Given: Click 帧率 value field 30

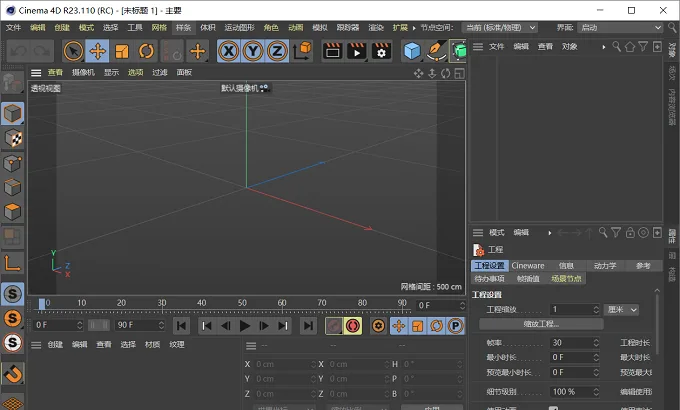Looking at the screenshot, I should (575, 343).
